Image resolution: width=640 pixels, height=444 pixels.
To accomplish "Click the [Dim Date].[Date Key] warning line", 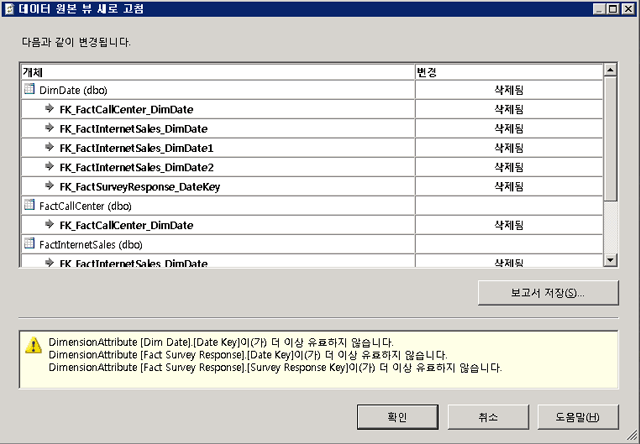I will pyautogui.click(x=221, y=342).
